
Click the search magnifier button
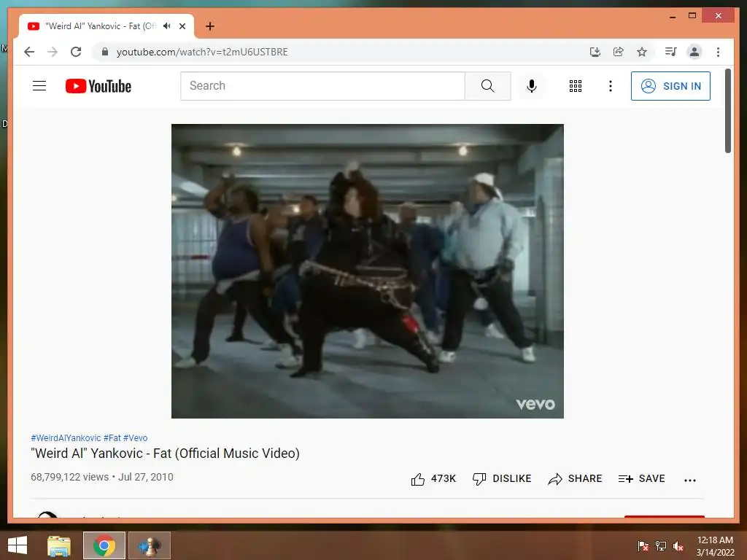coord(487,86)
